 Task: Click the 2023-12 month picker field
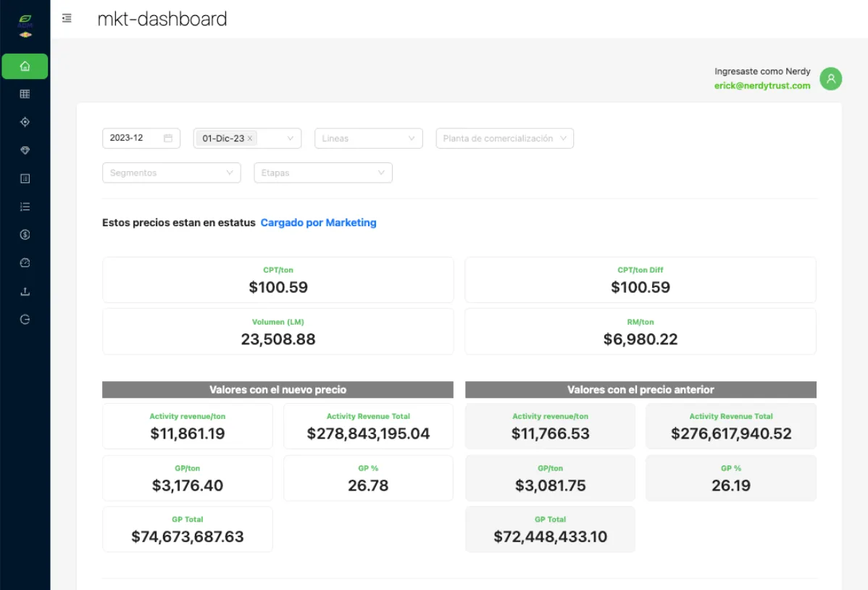pos(141,138)
